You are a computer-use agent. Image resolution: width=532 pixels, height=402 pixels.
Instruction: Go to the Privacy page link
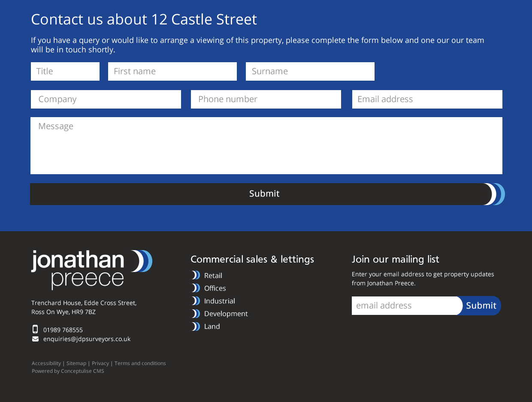click(x=100, y=363)
